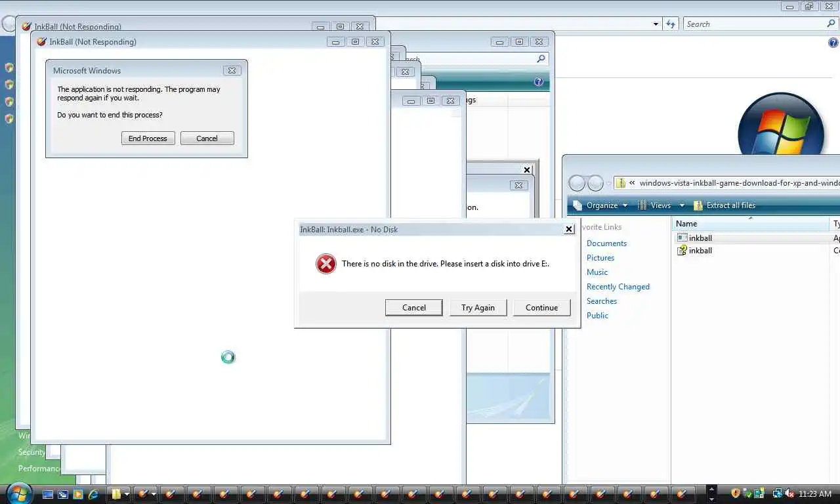Open Documents in Favorite Links
The height and width of the screenshot is (504, 840).
[606, 243]
